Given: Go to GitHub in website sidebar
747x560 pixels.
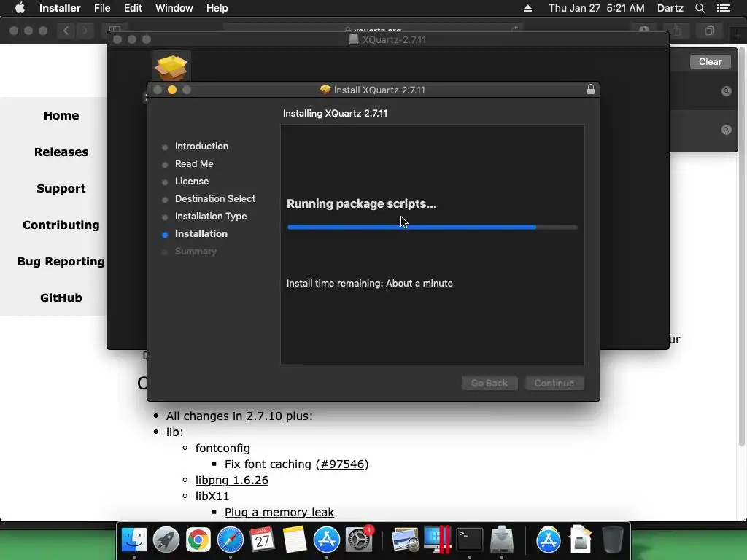Looking at the screenshot, I should [61, 297].
